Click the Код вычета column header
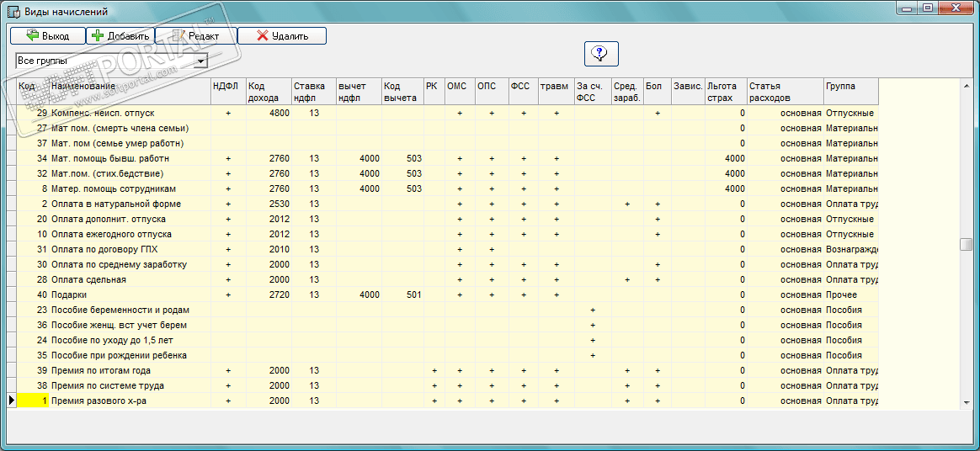980x451 pixels. point(402,91)
